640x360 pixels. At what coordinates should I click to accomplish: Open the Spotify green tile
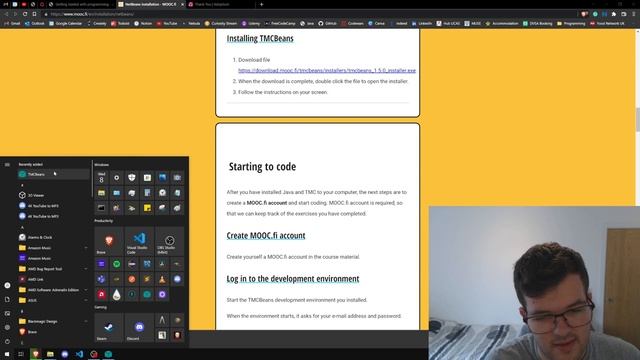coord(116,264)
